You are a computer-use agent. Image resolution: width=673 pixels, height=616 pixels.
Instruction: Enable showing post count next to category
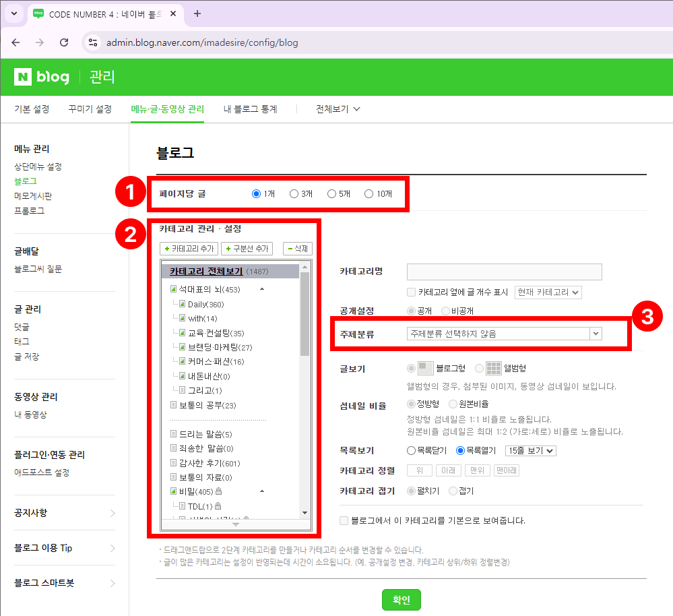tap(412, 292)
